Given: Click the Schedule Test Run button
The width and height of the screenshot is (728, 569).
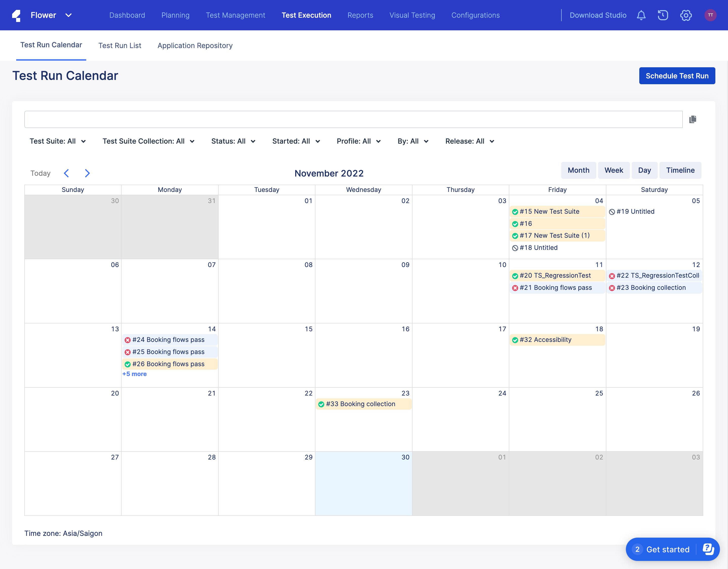Looking at the screenshot, I should click(677, 76).
